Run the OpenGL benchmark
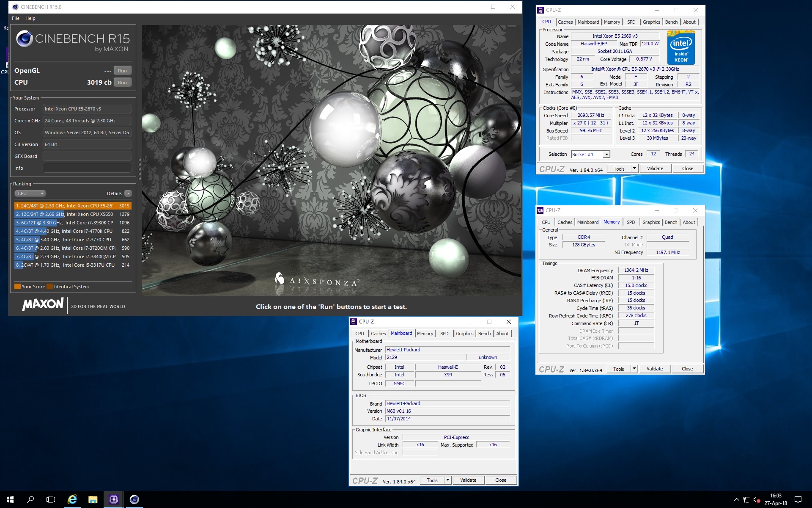This screenshot has height=508, width=812. (x=123, y=71)
